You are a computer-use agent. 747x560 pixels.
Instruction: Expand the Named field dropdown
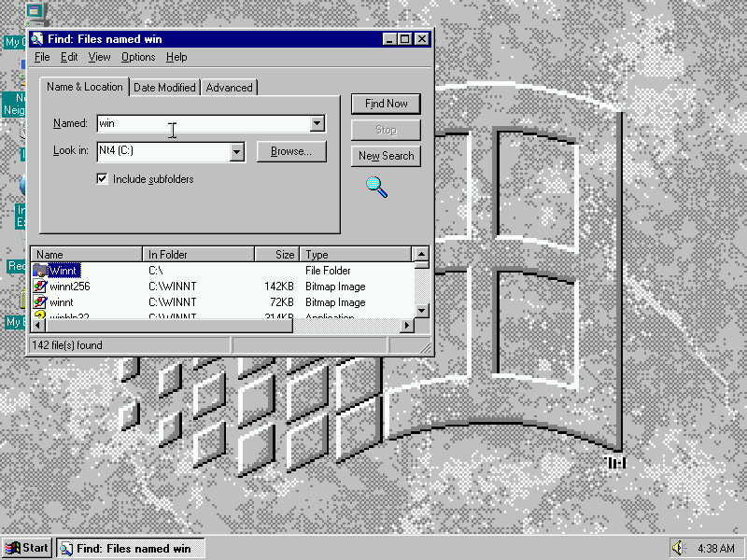(x=317, y=123)
